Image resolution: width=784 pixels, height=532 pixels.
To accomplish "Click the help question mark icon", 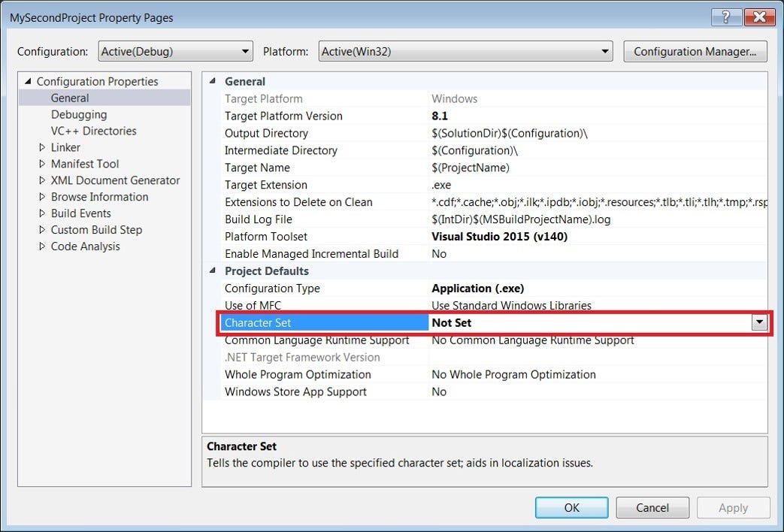I will pyautogui.click(x=726, y=17).
